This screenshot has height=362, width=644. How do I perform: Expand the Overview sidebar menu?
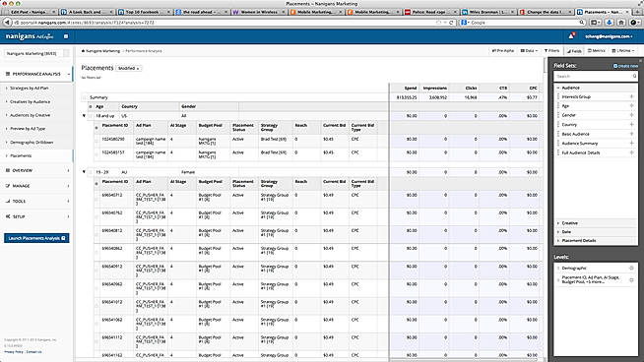(37, 170)
